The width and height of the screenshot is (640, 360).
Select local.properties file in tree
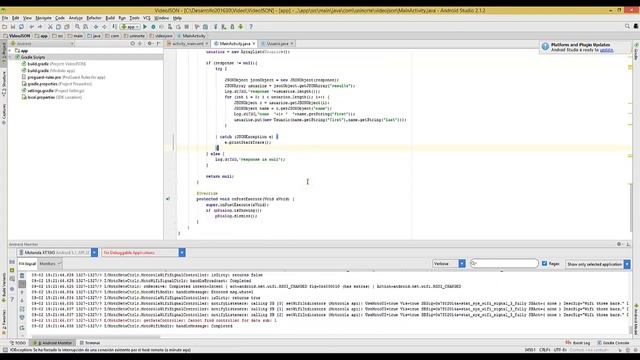pyautogui.click(x=52, y=98)
